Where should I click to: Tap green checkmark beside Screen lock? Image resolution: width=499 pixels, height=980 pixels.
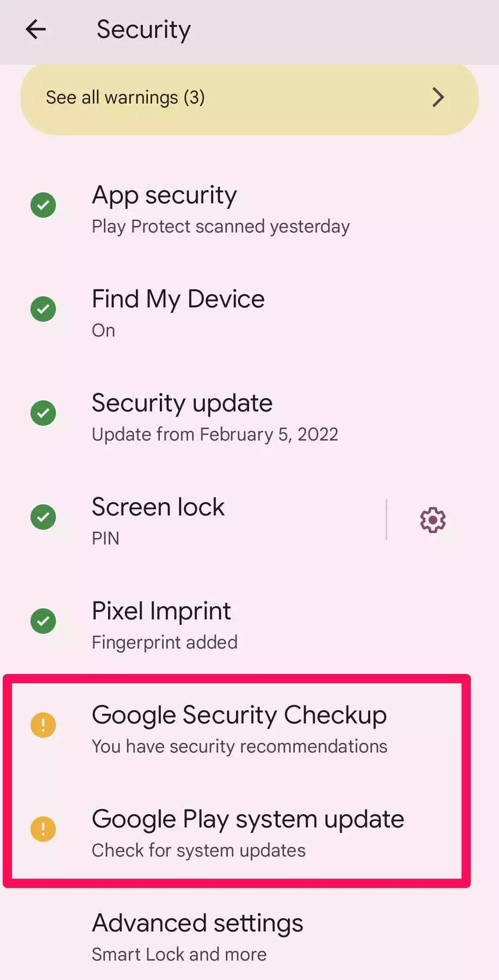(43, 517)
